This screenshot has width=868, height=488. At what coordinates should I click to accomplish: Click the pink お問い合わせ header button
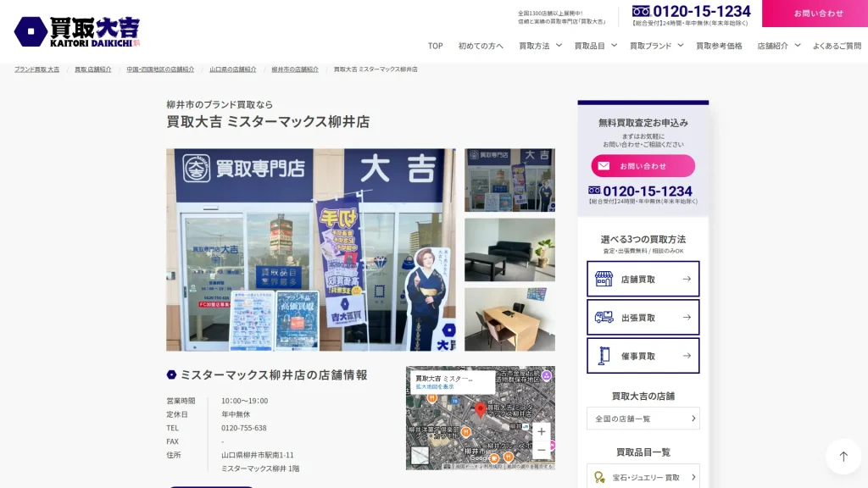(x=815, y=14)
